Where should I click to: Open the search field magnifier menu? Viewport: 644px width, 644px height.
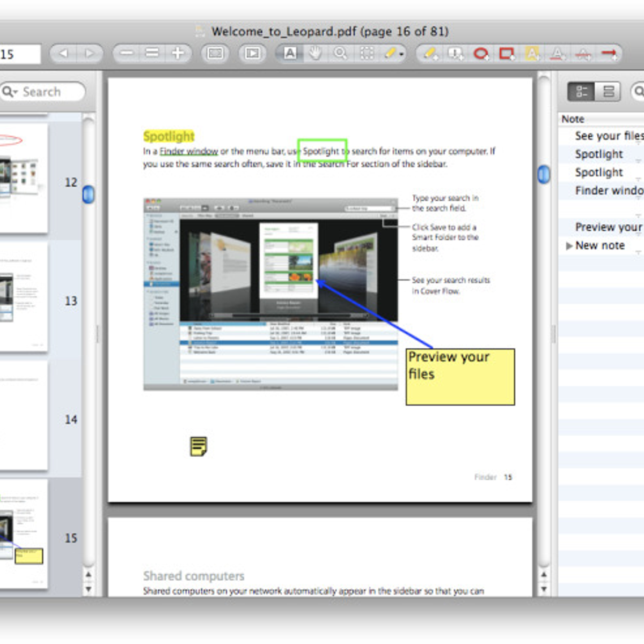pos(10,92)
